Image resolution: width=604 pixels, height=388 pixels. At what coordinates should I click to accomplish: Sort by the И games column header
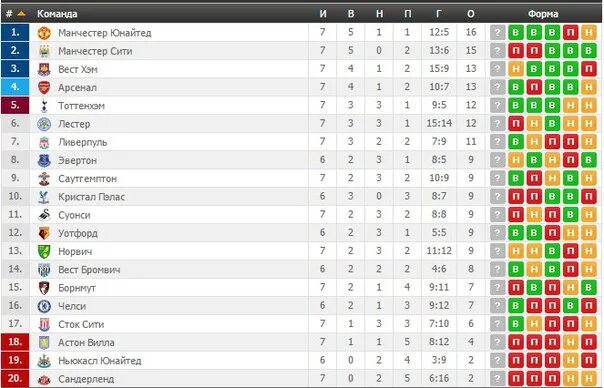click(x=323, y=14)
